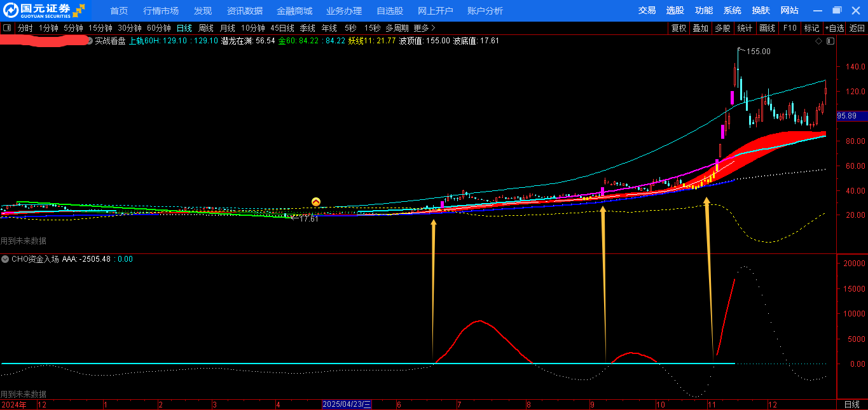Expand the CHO资金入场 indicator dropdown
The image size is (868, 410).
coord(6,259)
